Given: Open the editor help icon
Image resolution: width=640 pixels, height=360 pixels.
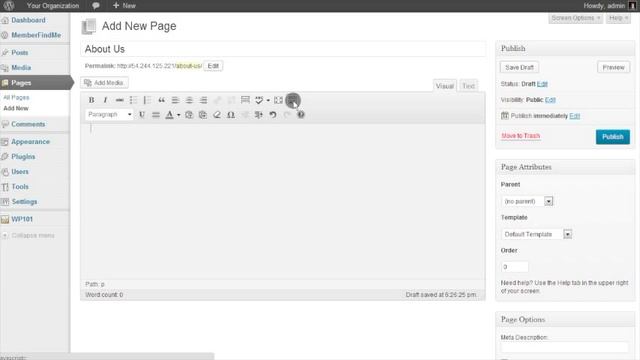Looking at the screenshot, I should (x=301, y=115).
